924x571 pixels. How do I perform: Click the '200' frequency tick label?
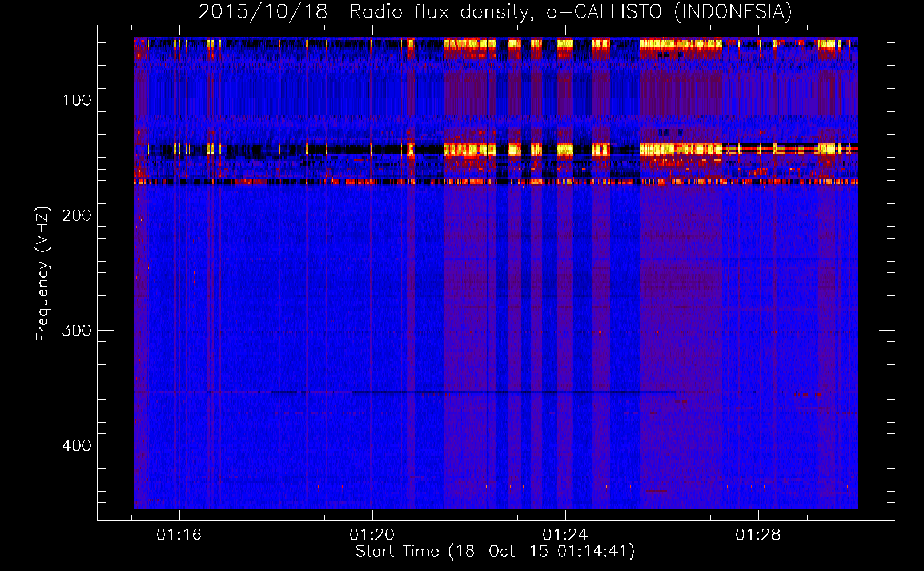[x=77, y=215]
